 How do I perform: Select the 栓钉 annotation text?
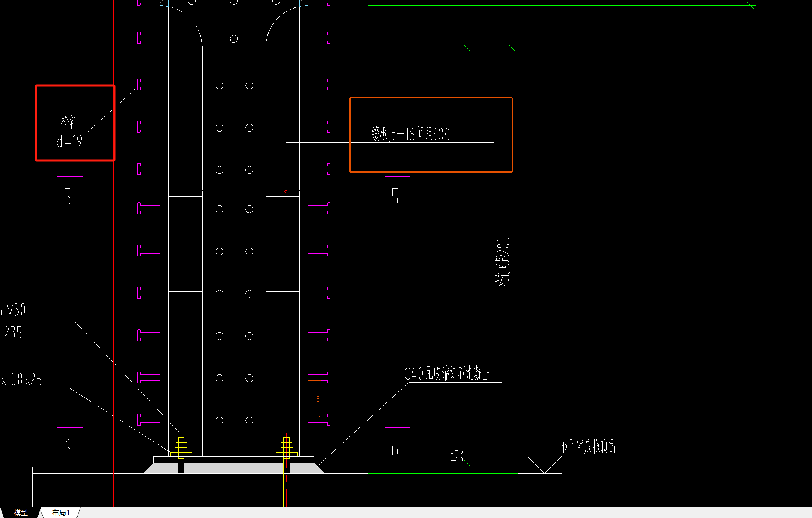[x=69, y=122]
